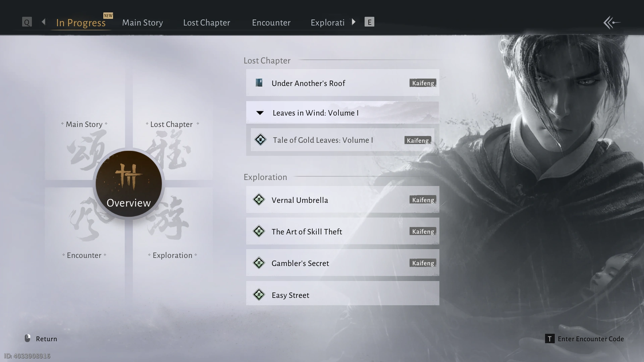
Task: Click Enter Encounter Code
Action: click(x=591, y=339)
